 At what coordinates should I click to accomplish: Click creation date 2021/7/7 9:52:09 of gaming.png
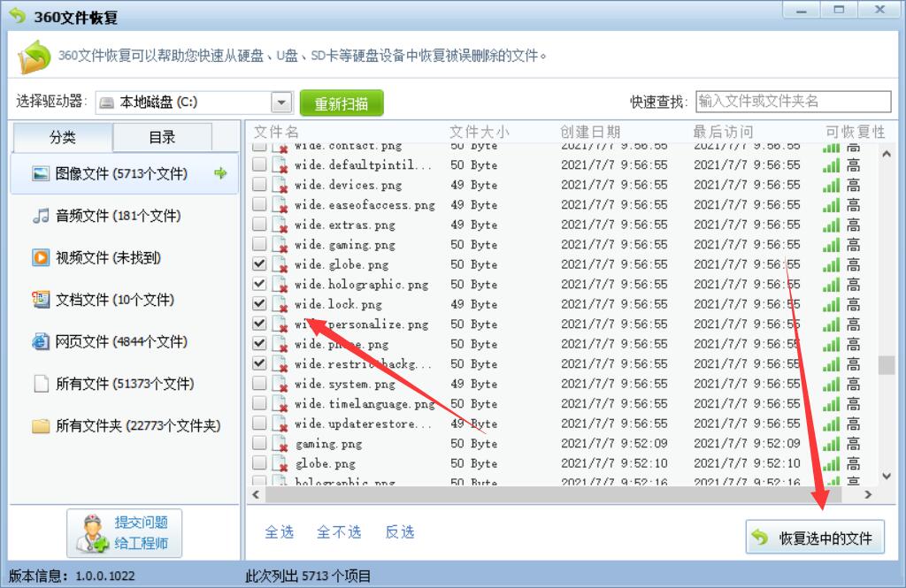click(614, 444)
